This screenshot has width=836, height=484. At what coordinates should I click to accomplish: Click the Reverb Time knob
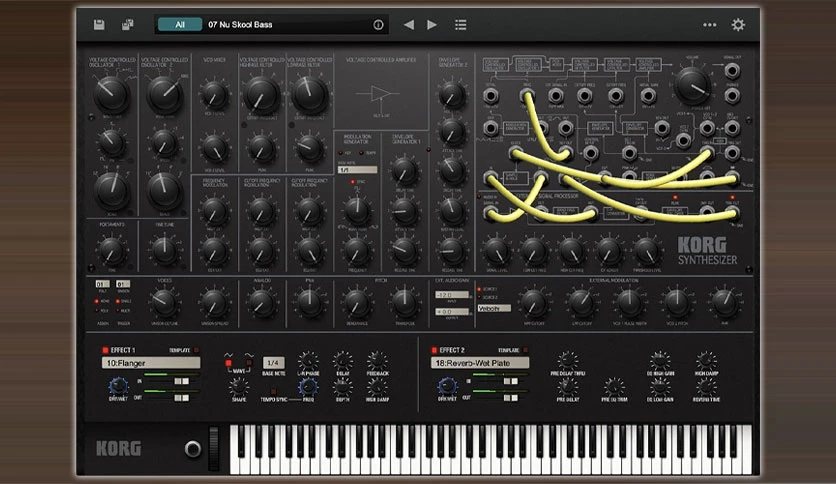pos(706,388)
